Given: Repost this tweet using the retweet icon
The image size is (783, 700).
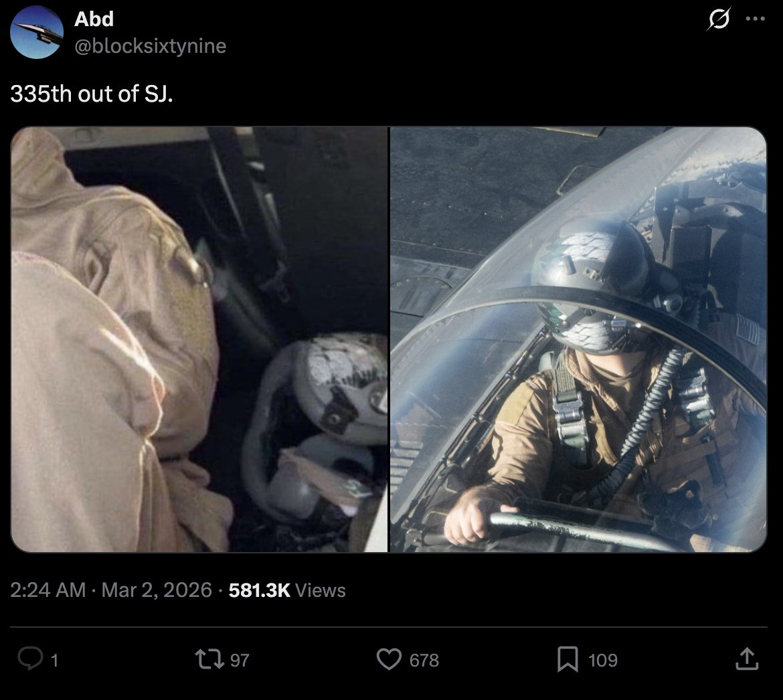Looking at the screenshot, I should 208,659.
